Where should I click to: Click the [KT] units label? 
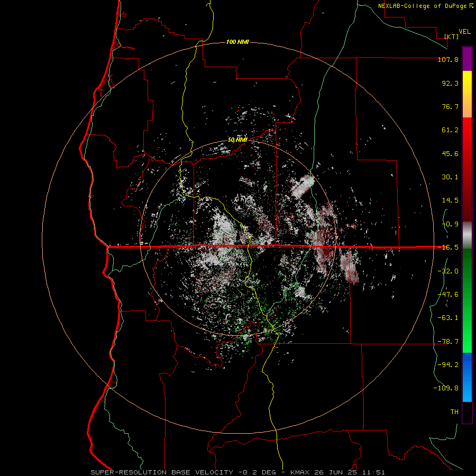[452, 36]
